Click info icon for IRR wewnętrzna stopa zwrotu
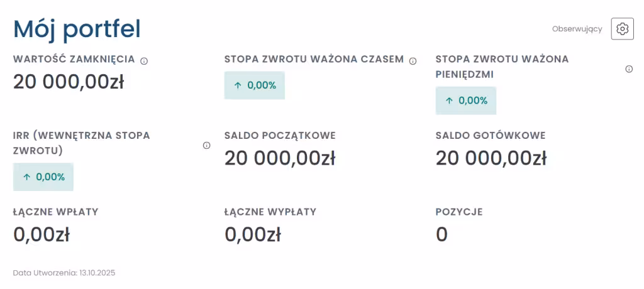Viewport: 644px width, 289px height. 206,145
